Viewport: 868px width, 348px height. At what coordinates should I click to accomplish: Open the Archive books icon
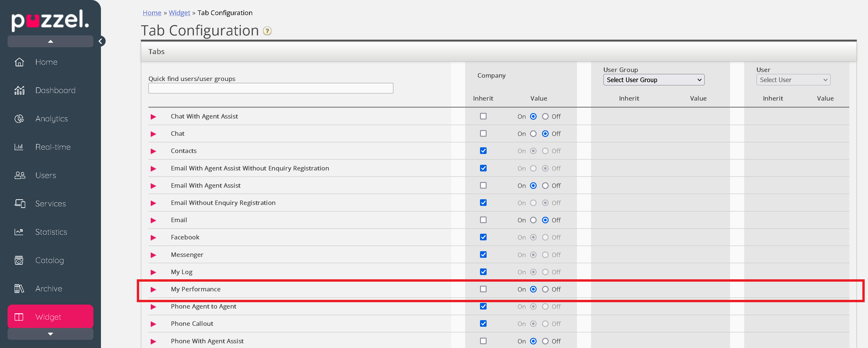pos(19,289)
